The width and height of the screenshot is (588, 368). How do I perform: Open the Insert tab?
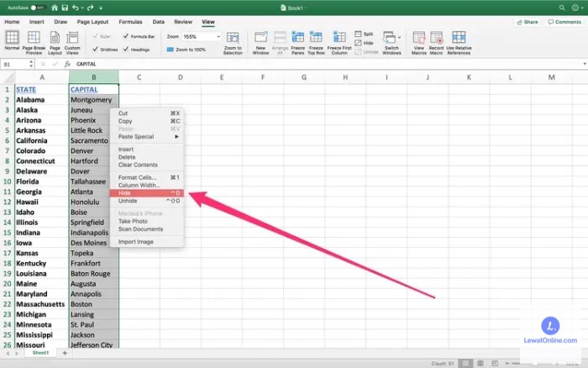pyautogui.click(x=36, y=22)
